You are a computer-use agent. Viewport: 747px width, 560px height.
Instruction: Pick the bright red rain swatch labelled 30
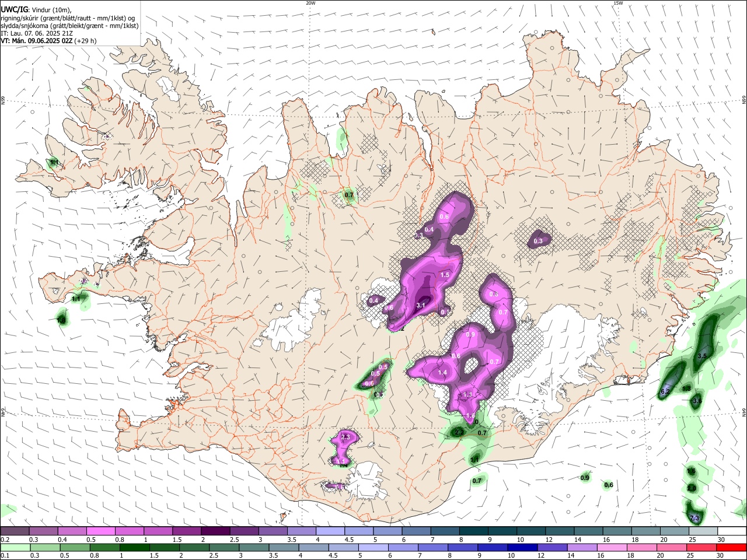(x=731, y=547)
